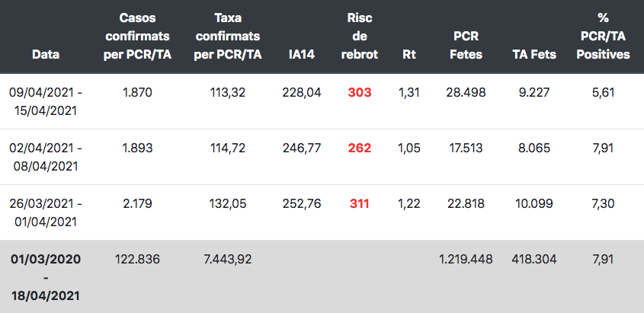This screenshot has height=313, width=644.
Task: Click the 26/03/2021 - 01/04/2021 date cell
Action: point(46,212)
